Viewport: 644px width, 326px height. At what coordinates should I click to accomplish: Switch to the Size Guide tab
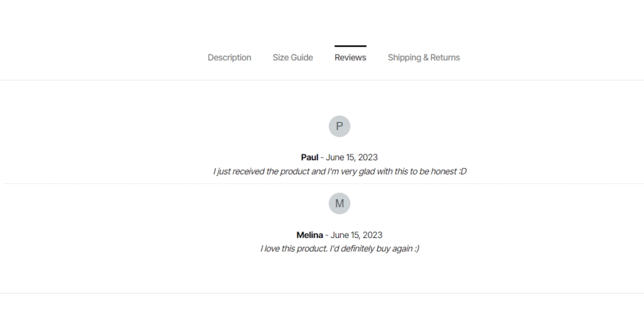tap(292, 58)
